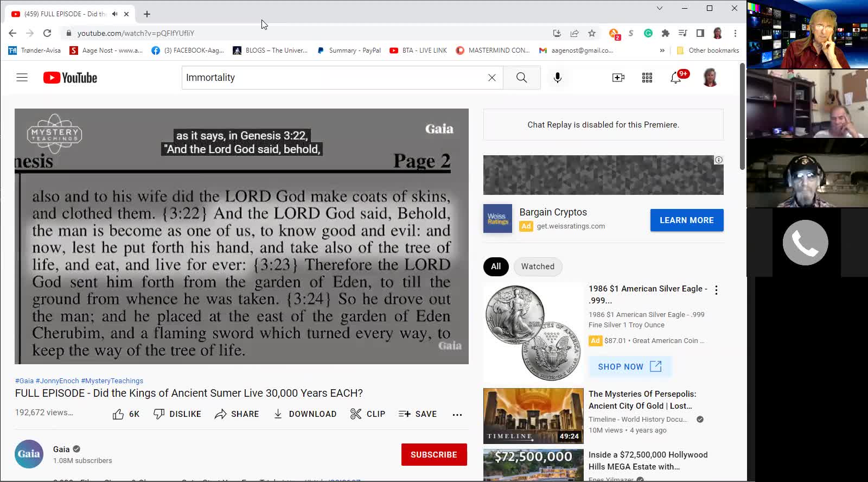The height and width of the screenshot is (482, 868).
Task: Open $72,500,000 Hollywood Hills thumbnail
Action: [x=533, y=465]
